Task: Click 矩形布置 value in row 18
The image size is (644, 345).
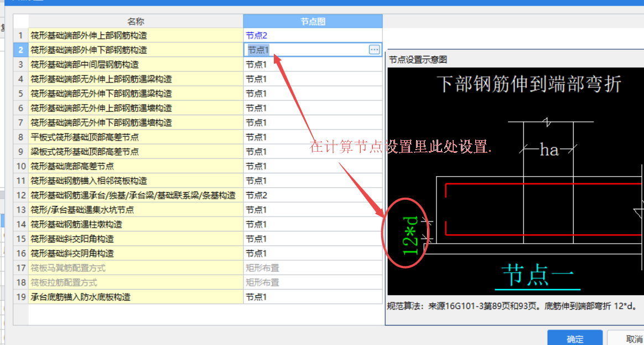Action: (262, 282)
